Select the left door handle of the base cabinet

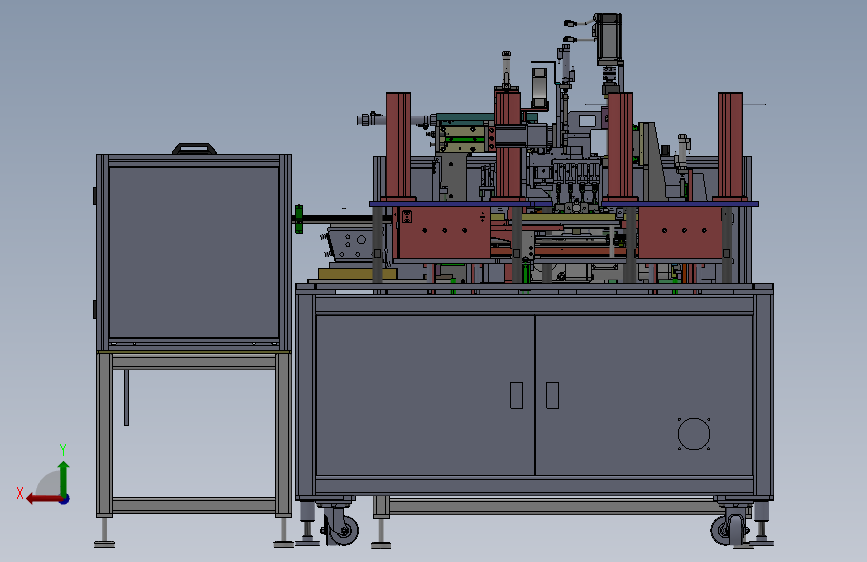click(516, 396)
